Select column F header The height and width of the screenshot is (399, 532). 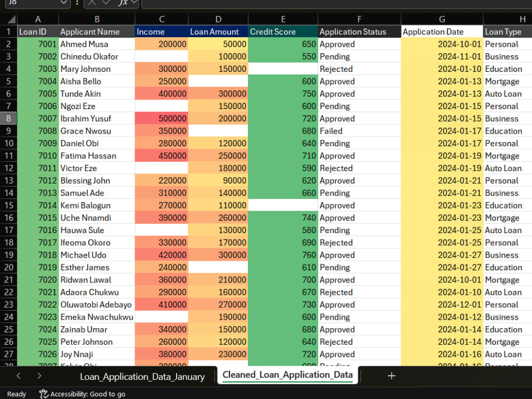point(359,19)
